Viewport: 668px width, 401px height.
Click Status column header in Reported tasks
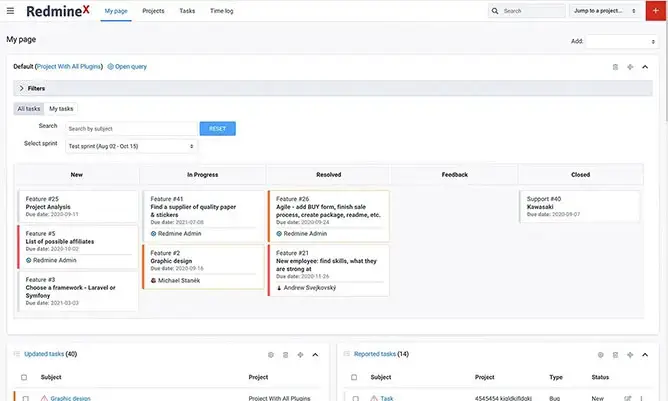click(x=600, y=377)
